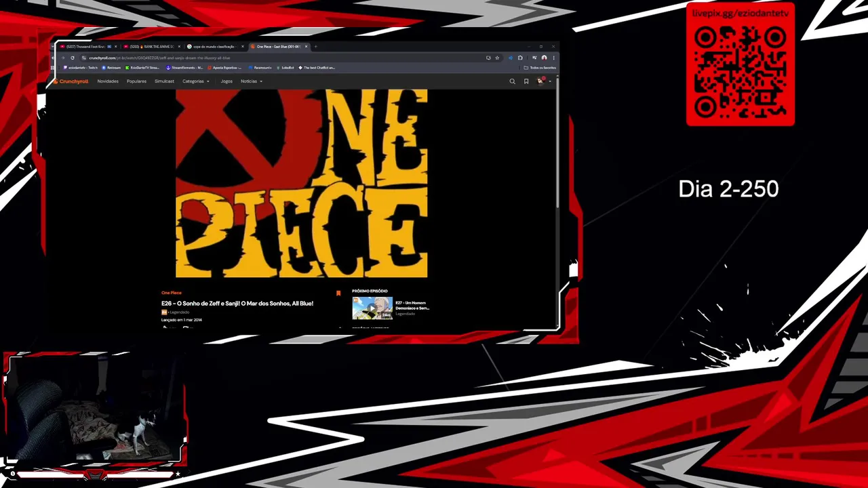Add episode to watchlist with orange bookmark icon
The image size is (868, 488).
[338, 293]
